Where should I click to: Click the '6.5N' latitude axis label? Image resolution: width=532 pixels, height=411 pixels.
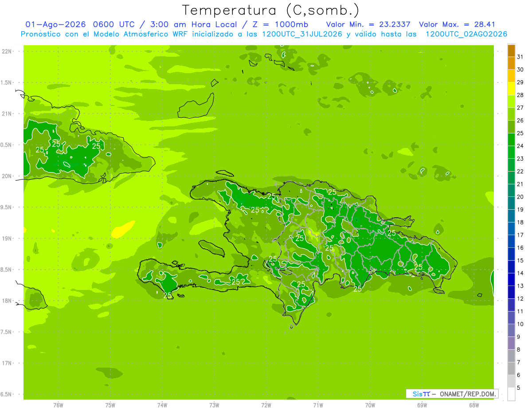coord(6,394)
